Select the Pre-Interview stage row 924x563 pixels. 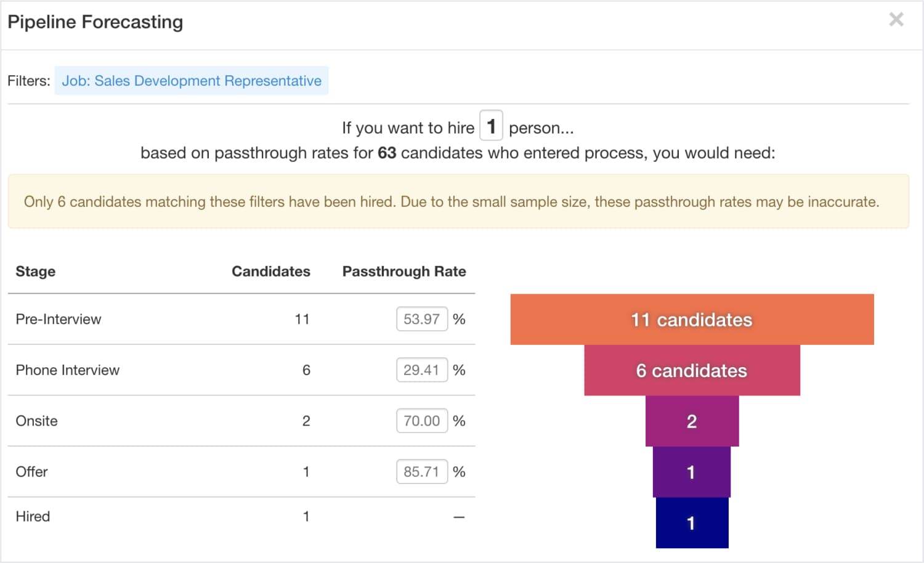click(59, 319)
